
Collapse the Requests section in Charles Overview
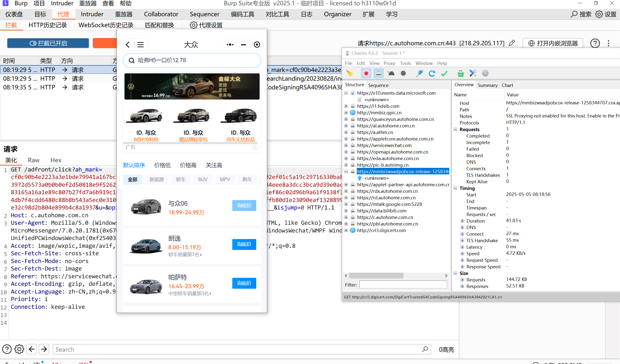point(455,129)
